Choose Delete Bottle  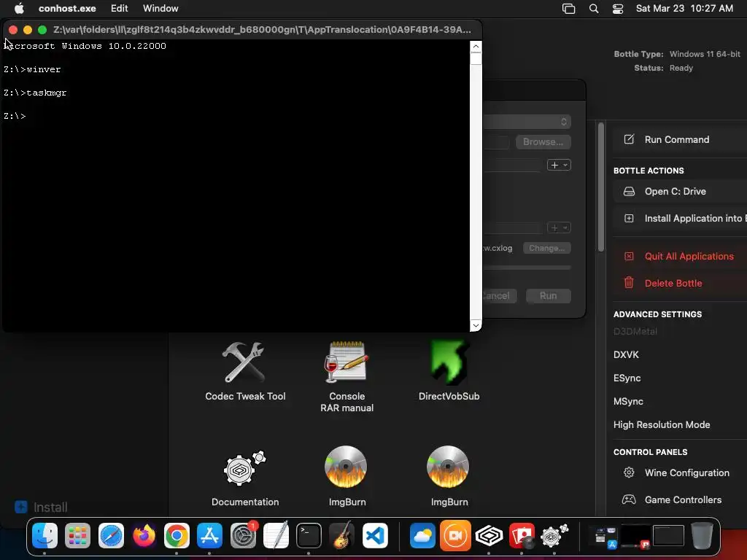tap(680, 283)
